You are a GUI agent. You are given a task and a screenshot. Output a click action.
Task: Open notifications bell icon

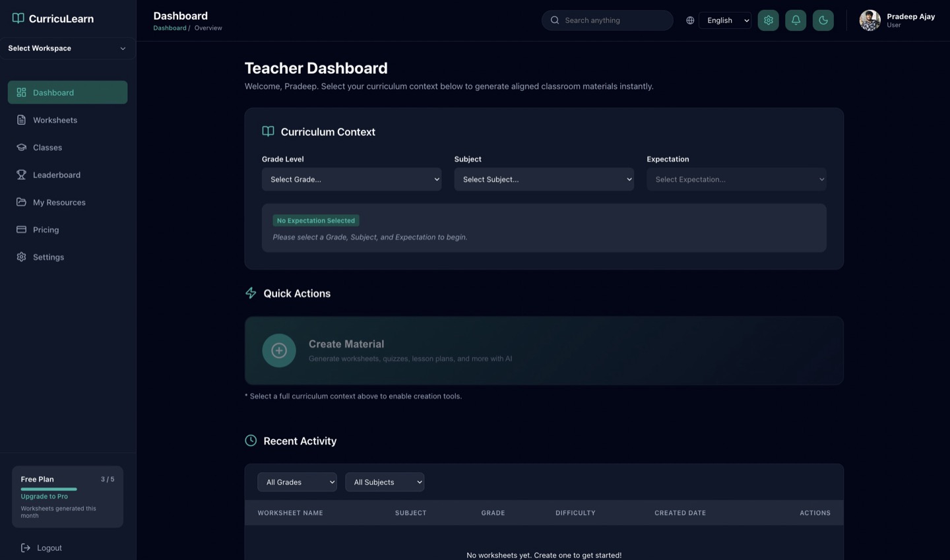click(796, 20)
